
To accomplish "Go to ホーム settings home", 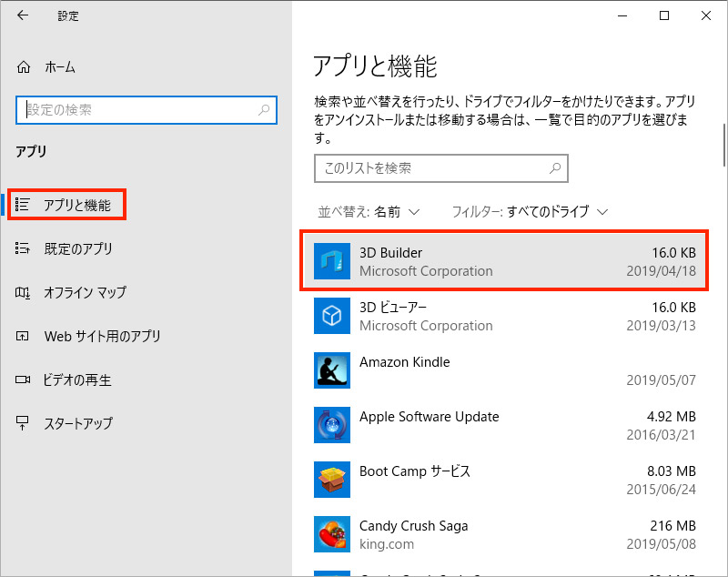I will pyautogui.click(x=60, y=67).
